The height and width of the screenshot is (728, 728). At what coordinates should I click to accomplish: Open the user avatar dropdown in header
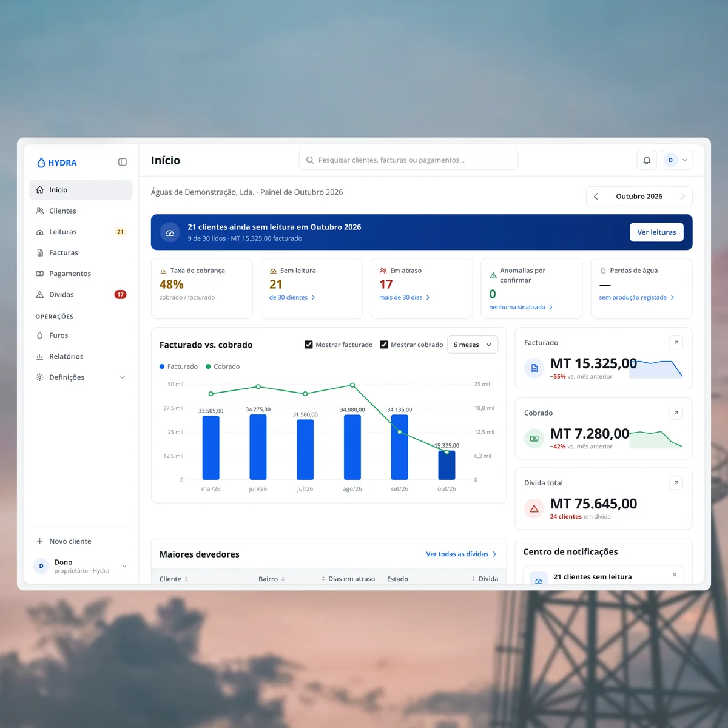pyautogui.click(x=676, y=160)
